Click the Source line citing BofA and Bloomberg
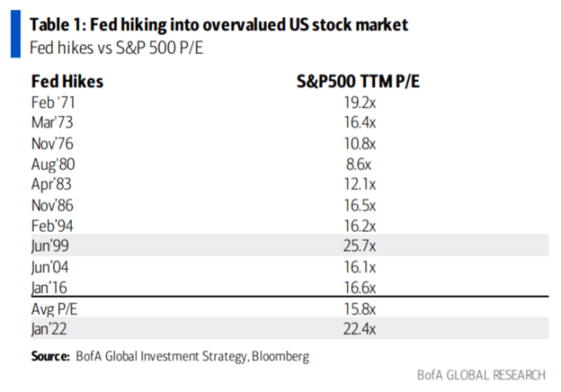The image size is (561, 392). coord(170,356)
